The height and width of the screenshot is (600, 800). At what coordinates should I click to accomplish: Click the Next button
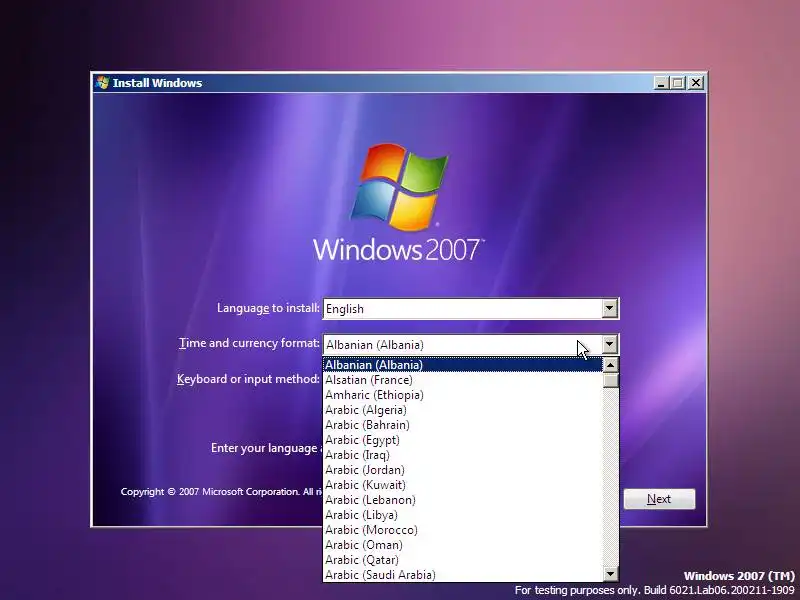click(659, 499)
